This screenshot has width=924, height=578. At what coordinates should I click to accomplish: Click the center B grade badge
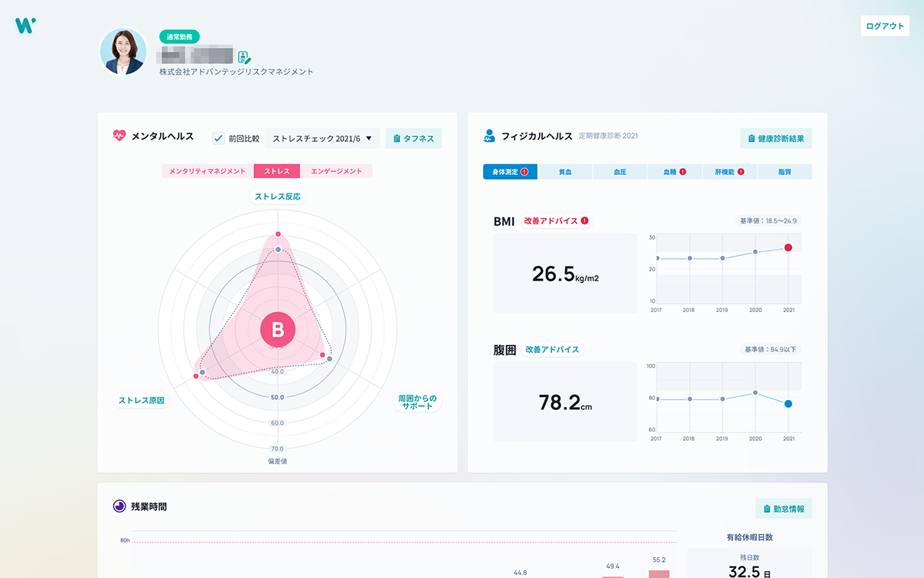[x=277, y=331]
